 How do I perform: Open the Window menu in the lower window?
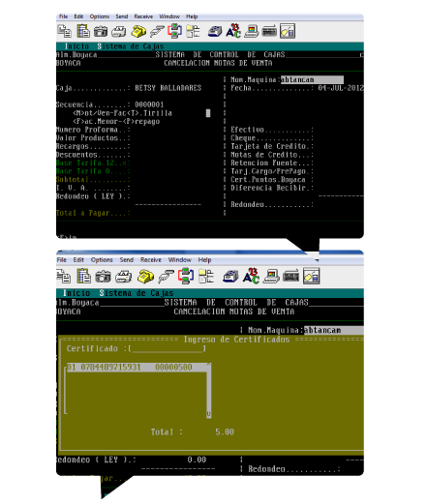point(180,260)
